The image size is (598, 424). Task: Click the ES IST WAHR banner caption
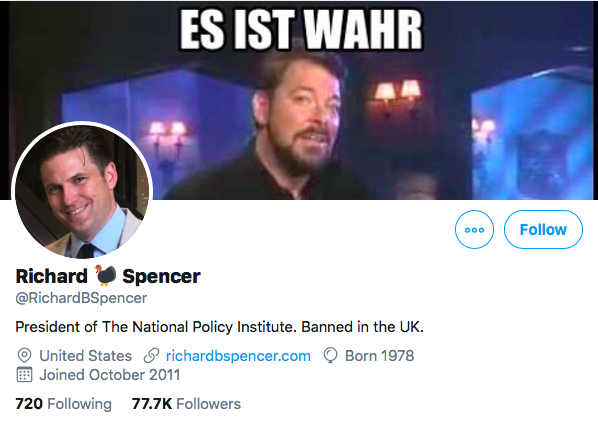click(301, 30)
